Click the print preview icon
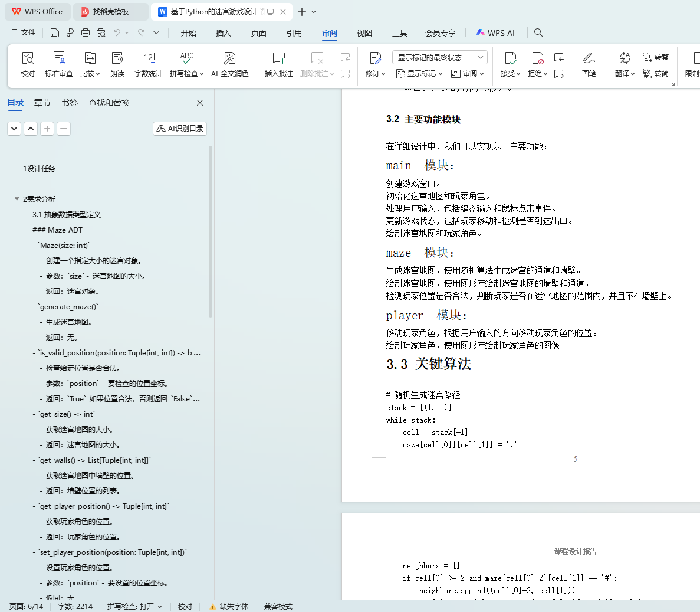 coord(101,32)
